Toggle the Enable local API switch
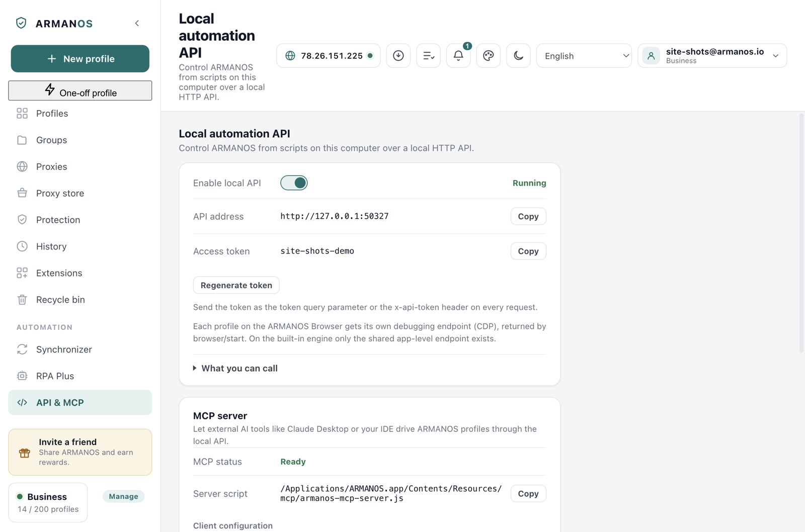Screen dimensions: 805x532 [x=294, y=183]
